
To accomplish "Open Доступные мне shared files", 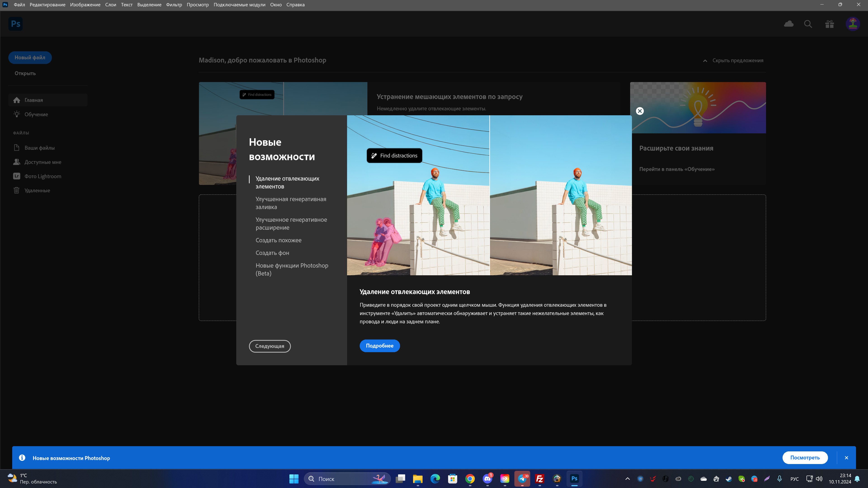I will [48, 162].
